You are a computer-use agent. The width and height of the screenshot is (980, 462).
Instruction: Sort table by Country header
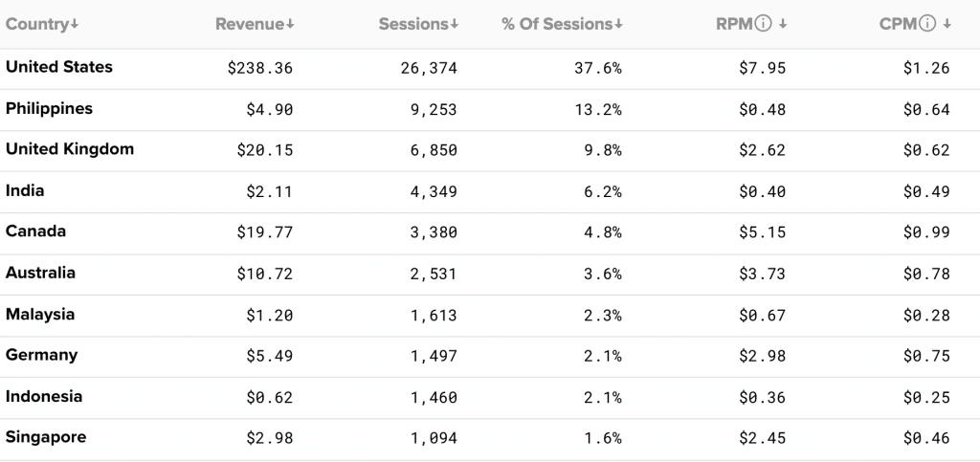point(37,24)
